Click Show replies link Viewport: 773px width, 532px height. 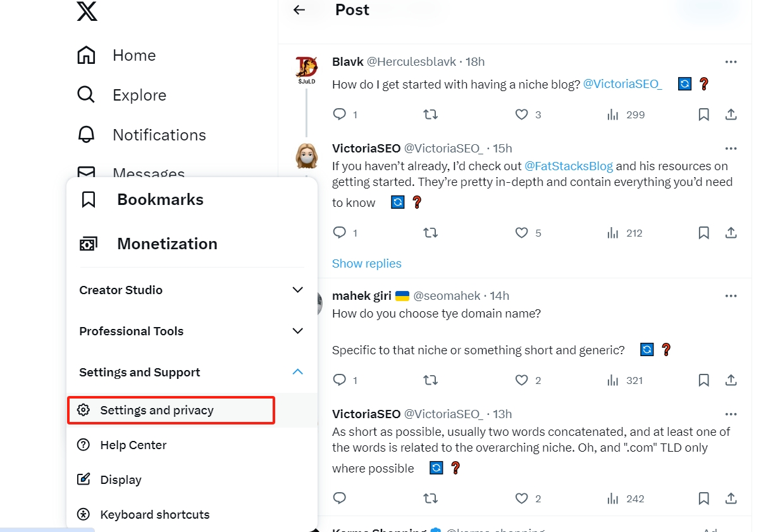click(x=366, y=263)
